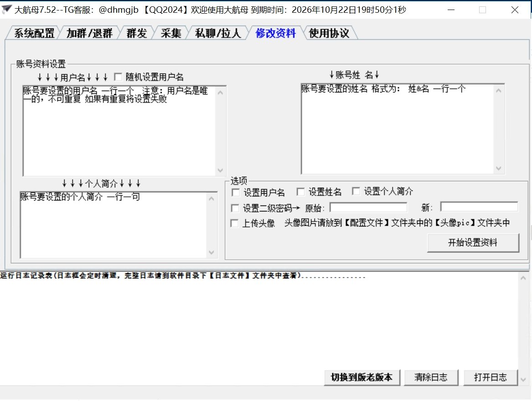
Task: Click the app icon in title bar
Action: click(x=7, y=10)
